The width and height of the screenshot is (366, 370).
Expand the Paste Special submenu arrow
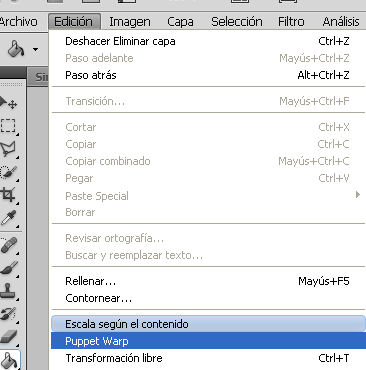(358, 195)
